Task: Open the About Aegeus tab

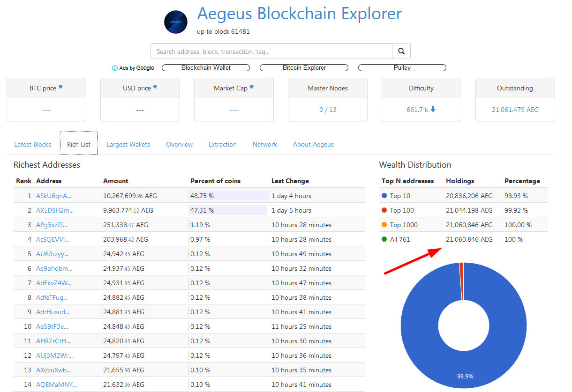Action: pyautogui.click(x=313, y=144)
